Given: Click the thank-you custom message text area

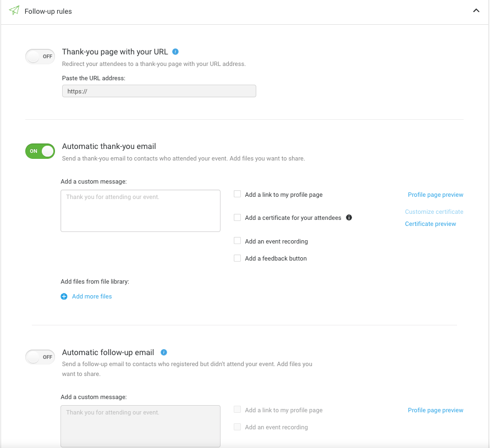Looking at the screenshot, I should point(140,211).
